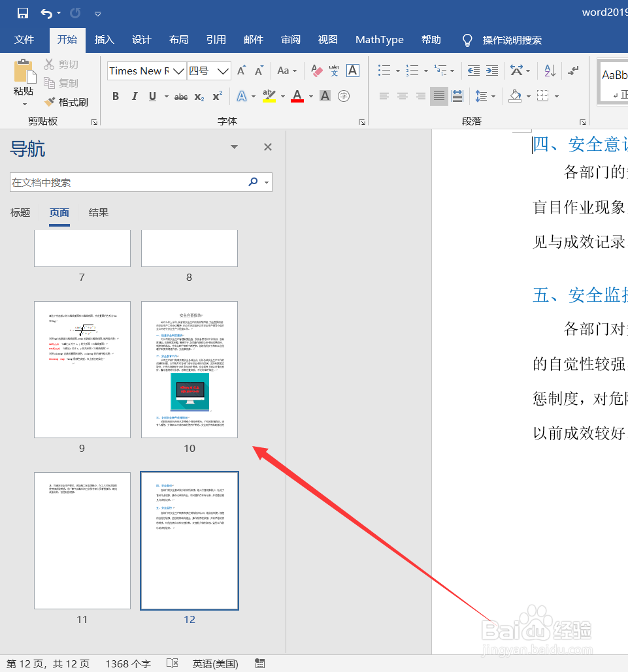Screen dimensions: 628x672
Task: Expand the bullets list options
Action: (398, 71)
